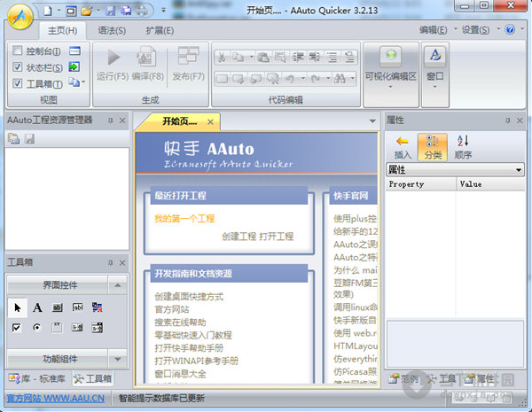The width and height of the screenshot is (532, 412).
Task: Select the radio button control tool
Action: 36,328
